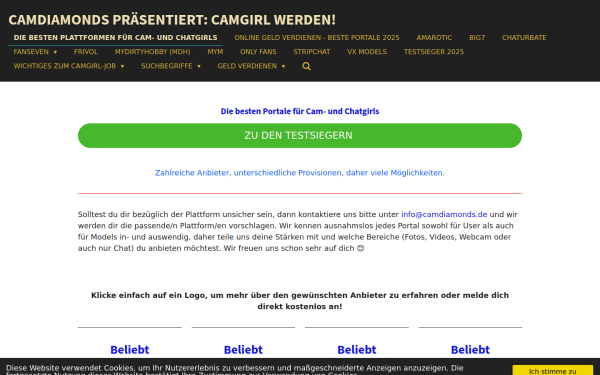Open TESTSIEGER 2025 menu item
The width and height of the screenshot is (600, 375).
click(434, 52)
